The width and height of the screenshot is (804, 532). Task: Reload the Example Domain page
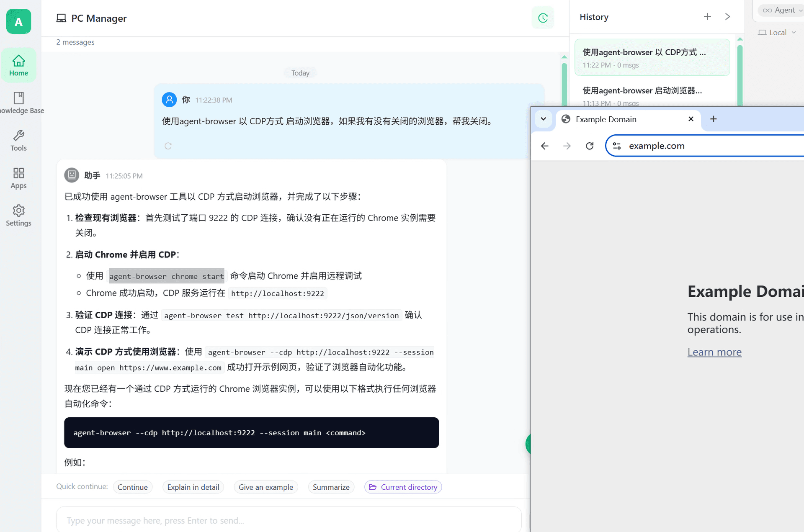[589, 146]
